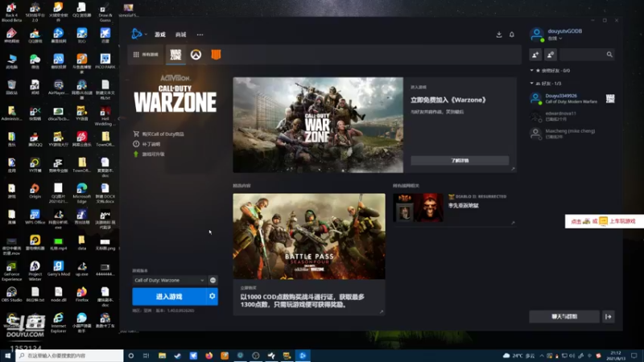Open the 商城 (Shop) tab

180,35
